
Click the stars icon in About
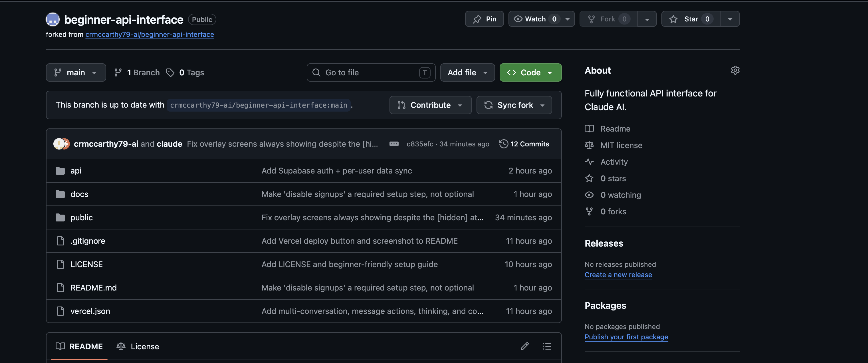click(589, 178)
